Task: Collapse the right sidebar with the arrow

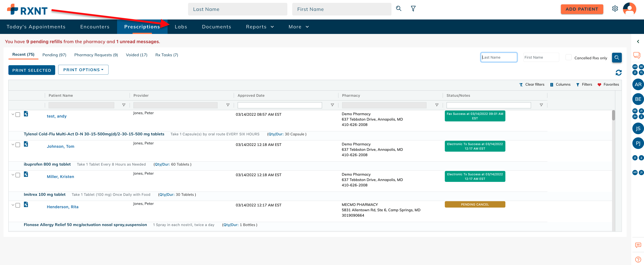Action: (638, 42)
